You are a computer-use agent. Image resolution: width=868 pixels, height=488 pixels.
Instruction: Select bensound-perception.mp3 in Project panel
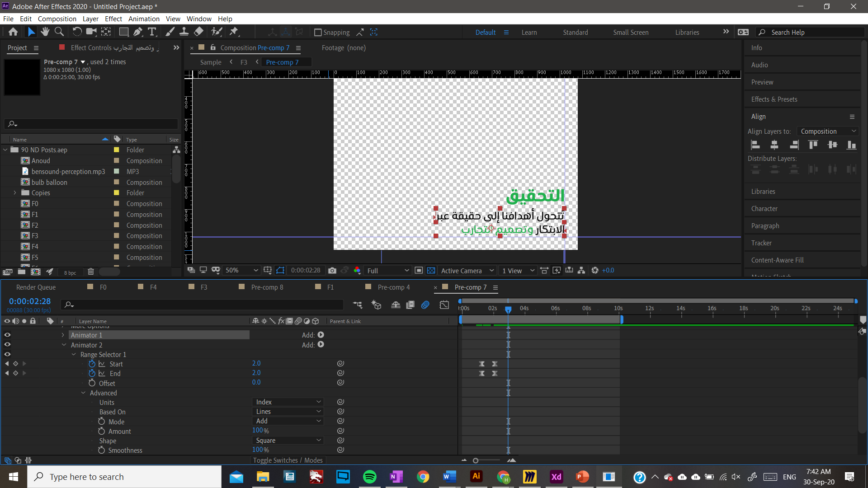68,172
